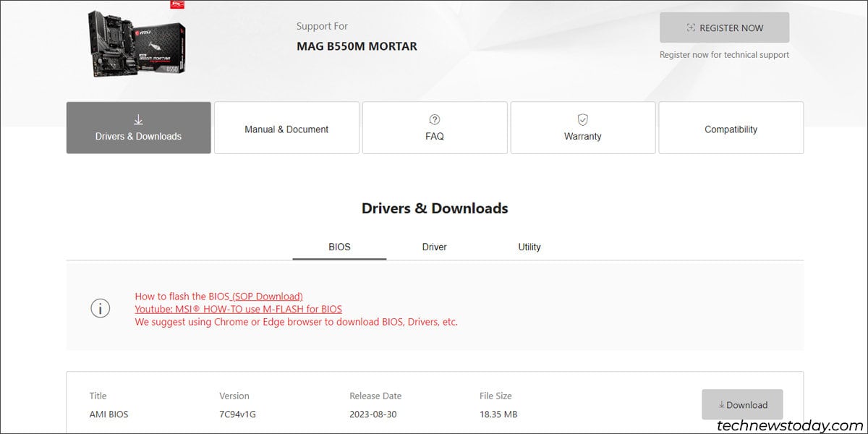Click the release date 2023-08-30

(x=373, y=414)
